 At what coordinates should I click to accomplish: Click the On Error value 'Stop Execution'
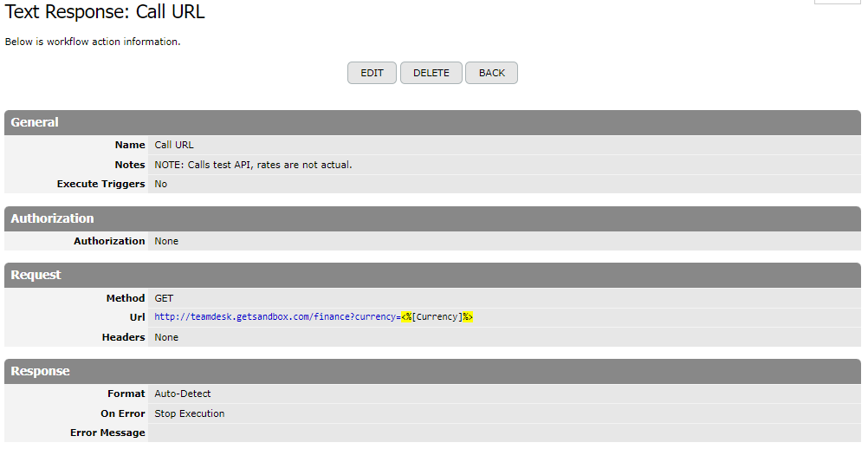tap(189, 413)
